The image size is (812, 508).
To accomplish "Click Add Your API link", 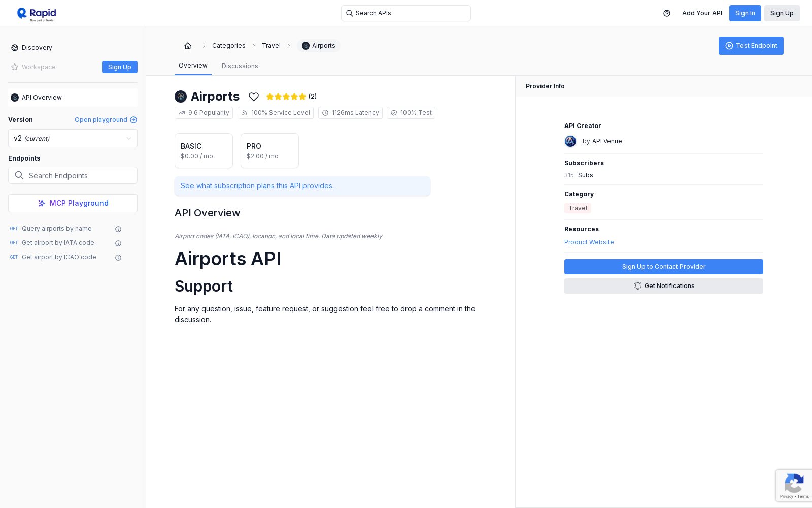I will [702, 13].
